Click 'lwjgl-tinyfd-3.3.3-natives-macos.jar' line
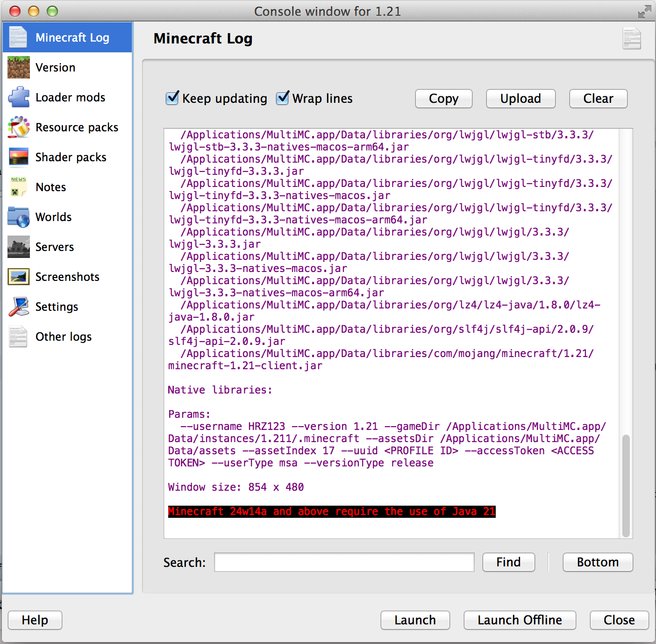The image size is (656, 644). (279, 195)
